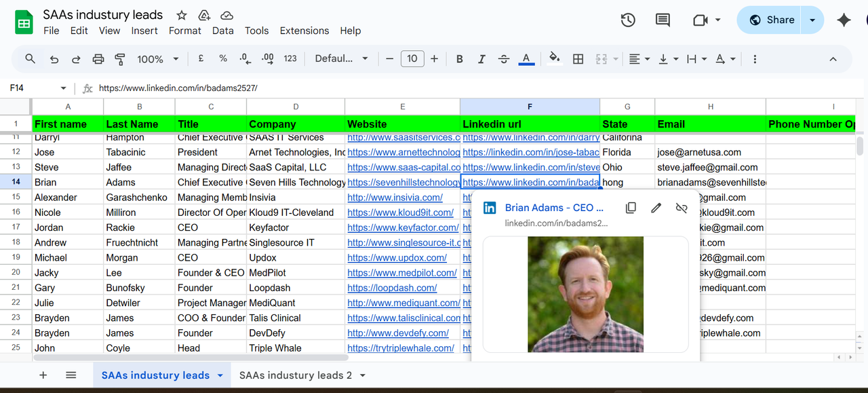Star the SAAs industury leads document
Screen dimensions: 868x393
[181, 15]
